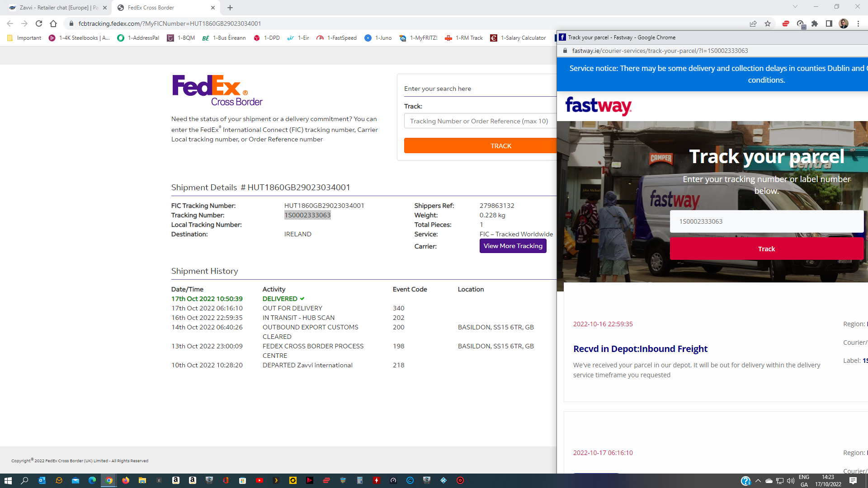Reload the FedEx tracking page

tap(39, 23)
